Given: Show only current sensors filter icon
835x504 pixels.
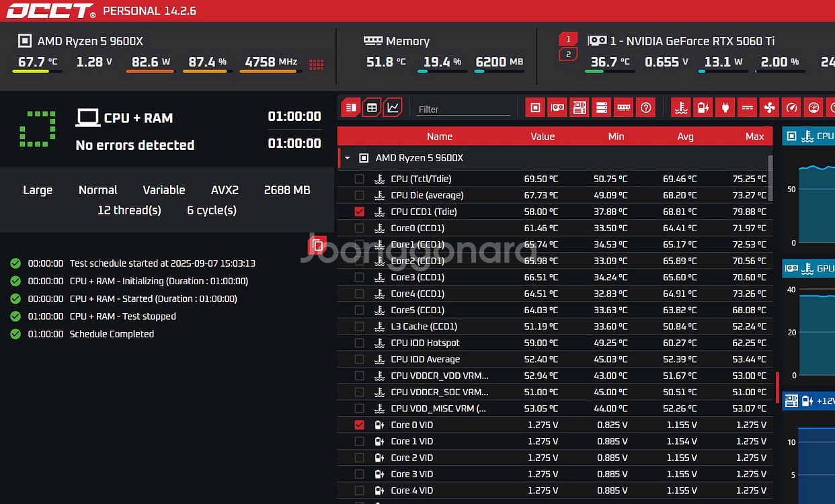Looking at the screenshot, I should (748, 108).
